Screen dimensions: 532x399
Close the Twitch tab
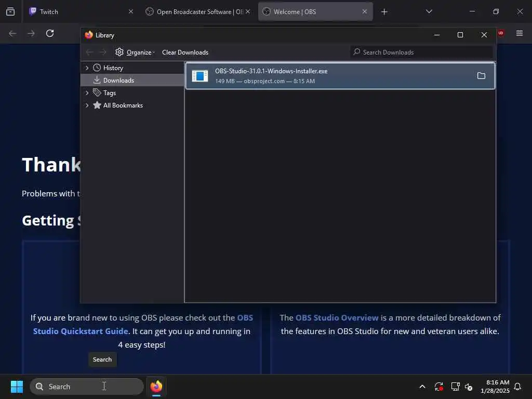pos(131,11)
